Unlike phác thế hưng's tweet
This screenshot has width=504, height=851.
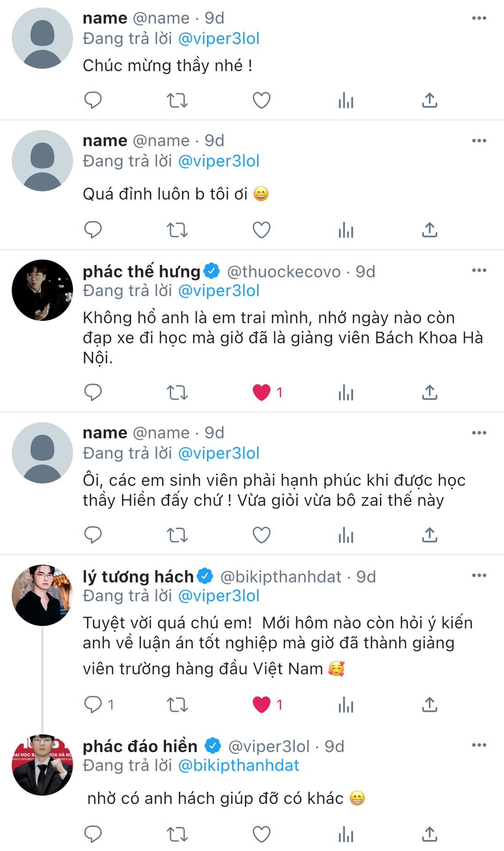tap(261, 393)
